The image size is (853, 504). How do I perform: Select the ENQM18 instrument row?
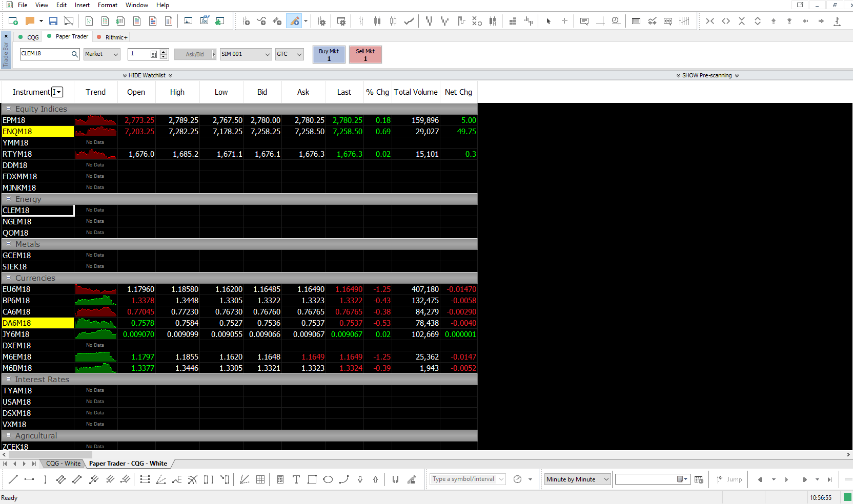click(239, 132)
